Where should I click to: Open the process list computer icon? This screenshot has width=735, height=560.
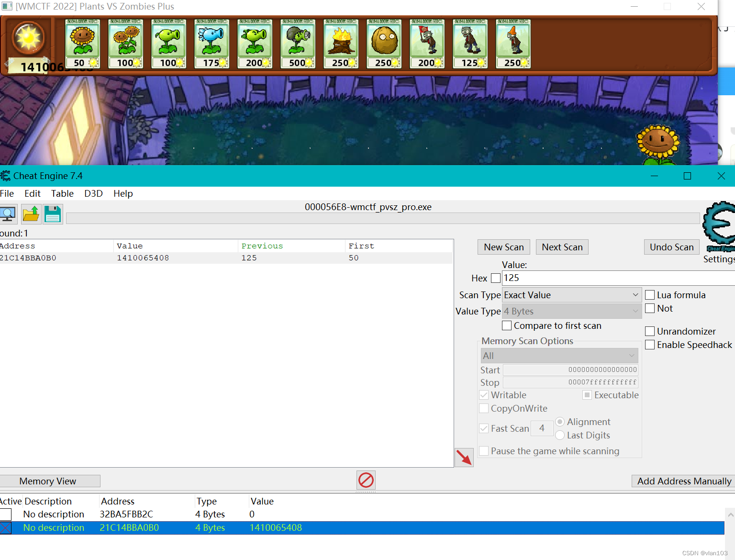pyautogui.click(x=8, y=214)
